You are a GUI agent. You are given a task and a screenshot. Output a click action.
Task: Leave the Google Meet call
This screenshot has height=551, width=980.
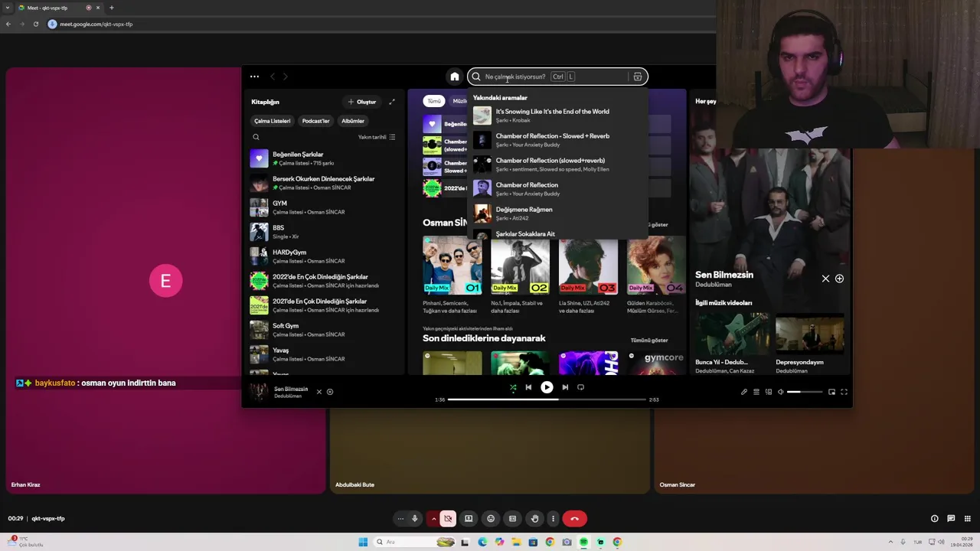[x=575, y=519]
